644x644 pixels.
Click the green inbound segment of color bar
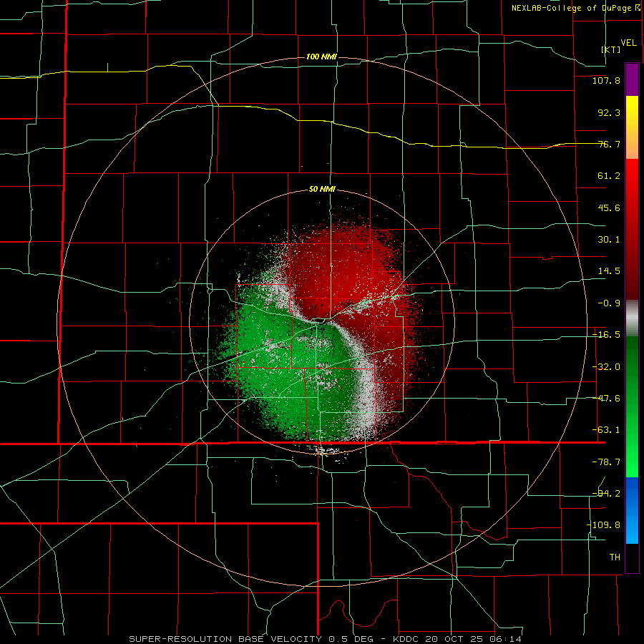point(632,406)
